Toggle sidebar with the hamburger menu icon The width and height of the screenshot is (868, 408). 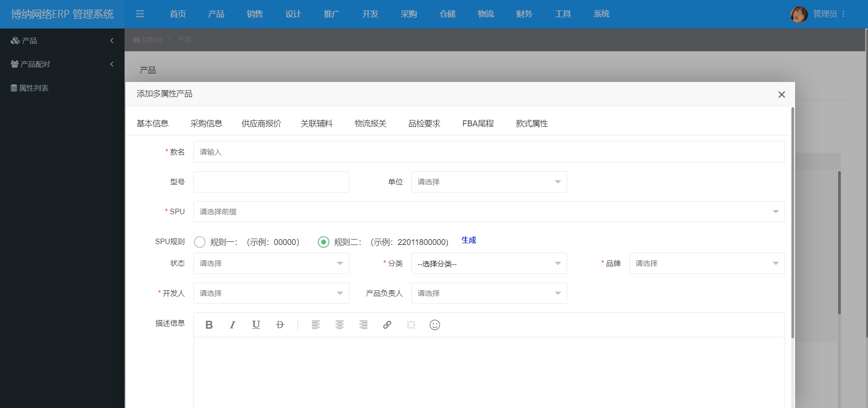140,14
